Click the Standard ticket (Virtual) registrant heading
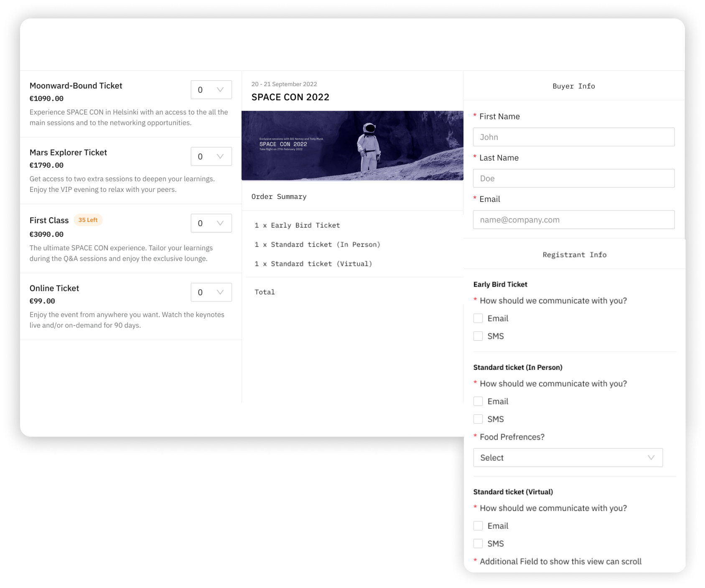The width and height of the screenshot is (705, 588). point(513,492)
